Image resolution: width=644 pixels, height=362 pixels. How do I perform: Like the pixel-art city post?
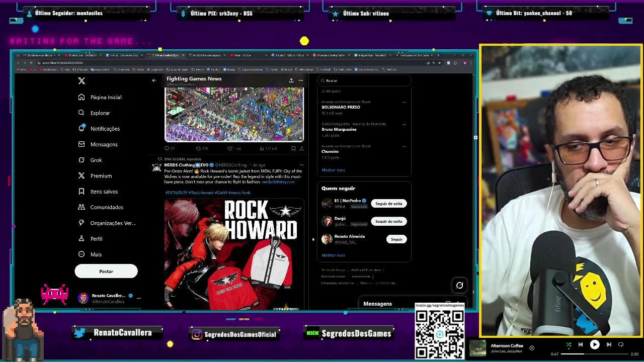[233, 149]
